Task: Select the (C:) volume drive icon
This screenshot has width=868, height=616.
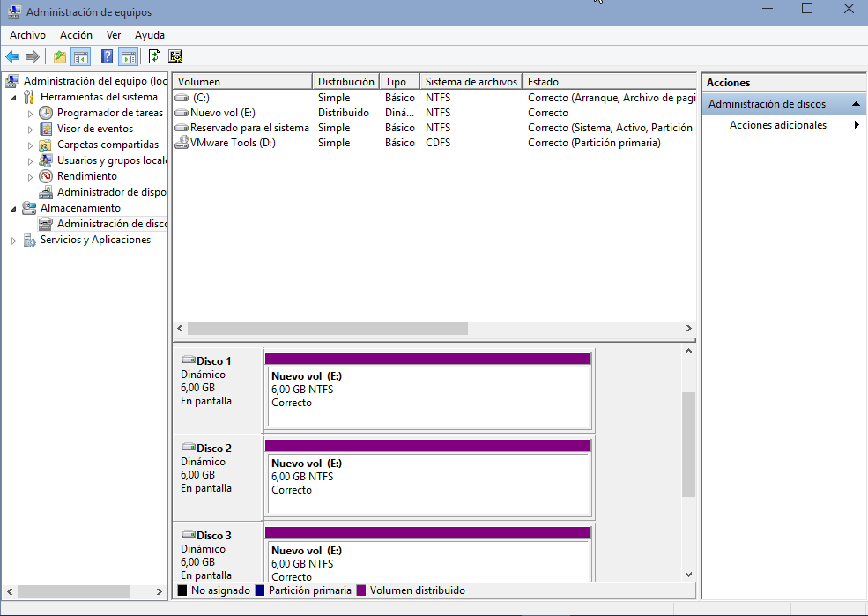Action: point(182,98)
